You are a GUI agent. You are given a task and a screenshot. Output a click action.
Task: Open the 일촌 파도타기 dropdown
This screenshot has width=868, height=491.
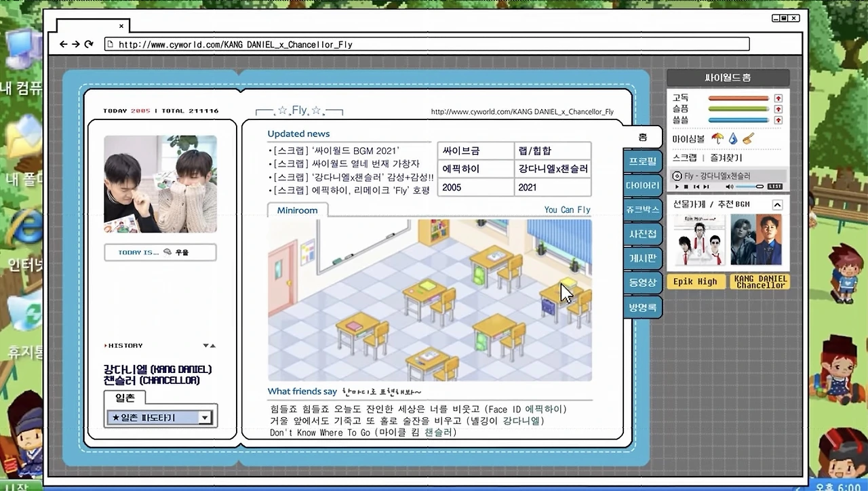click(159, 418)
